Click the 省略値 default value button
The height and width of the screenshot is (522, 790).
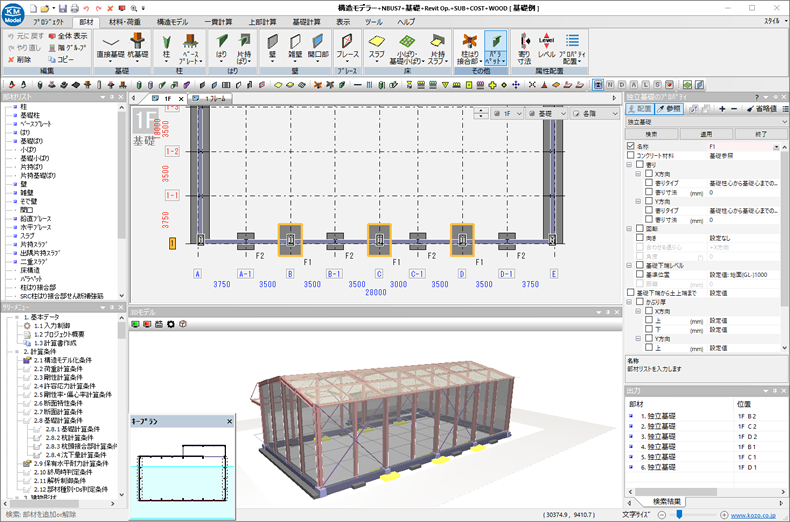[762, 109]
